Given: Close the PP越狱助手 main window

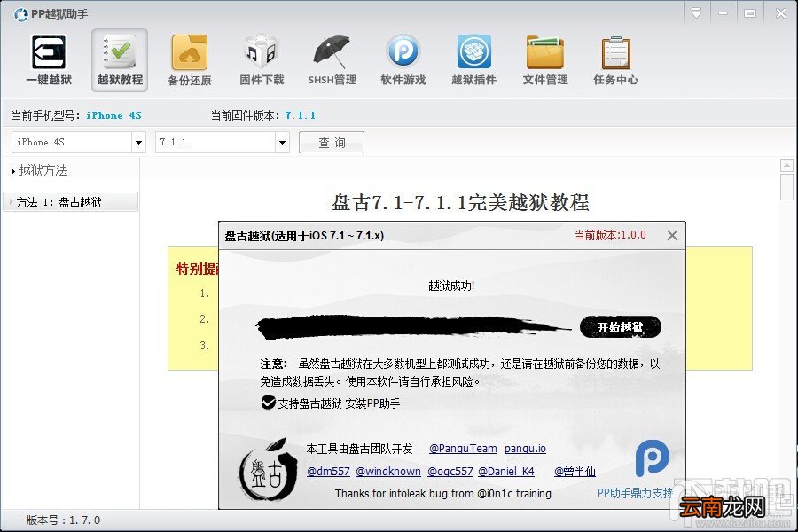Looking at the screenshot, I should coord(780,13).
